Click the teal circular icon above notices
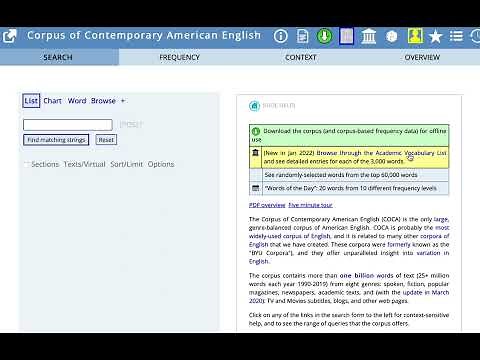Screen dimensions: 480x360 pos(254,106)
